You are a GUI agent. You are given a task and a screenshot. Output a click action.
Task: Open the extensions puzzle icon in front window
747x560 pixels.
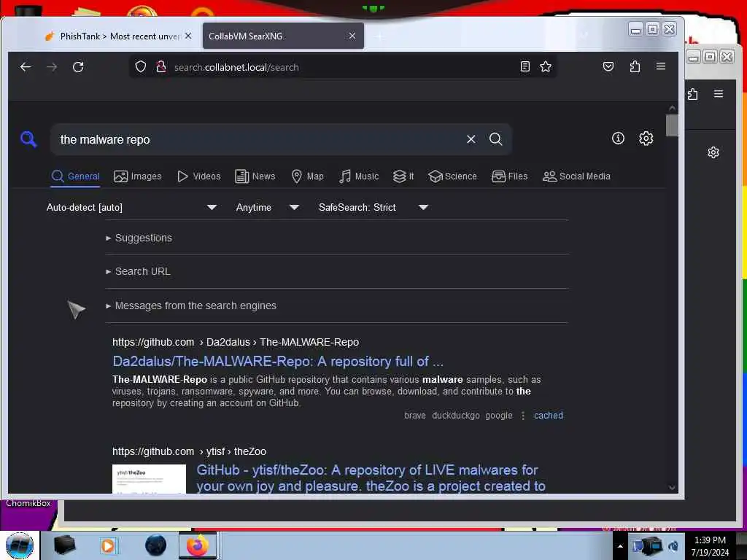pos(635,66)
